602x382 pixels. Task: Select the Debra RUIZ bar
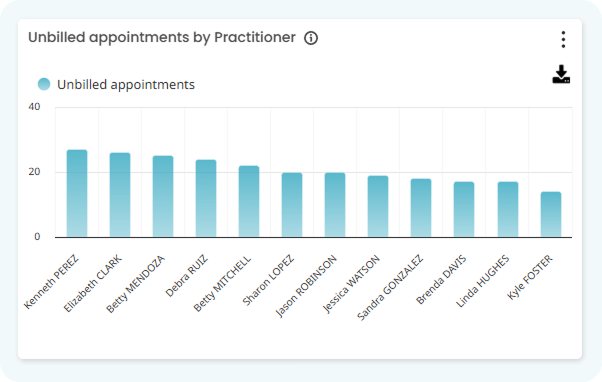pos(206,198)
